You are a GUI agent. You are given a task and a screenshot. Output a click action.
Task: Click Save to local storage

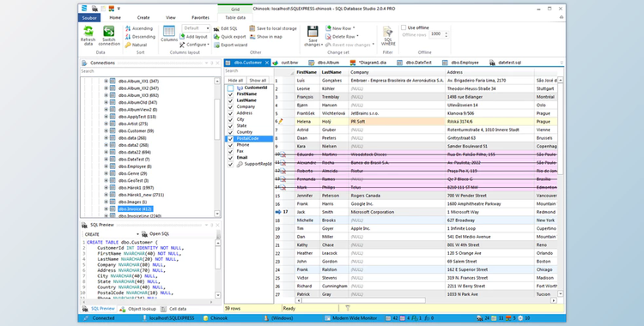pos(273,28)
